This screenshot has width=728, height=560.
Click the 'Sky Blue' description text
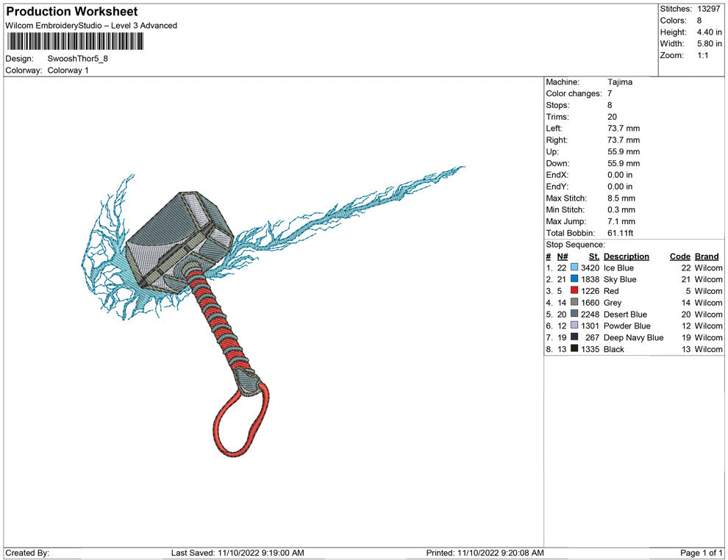coord(620,279)
